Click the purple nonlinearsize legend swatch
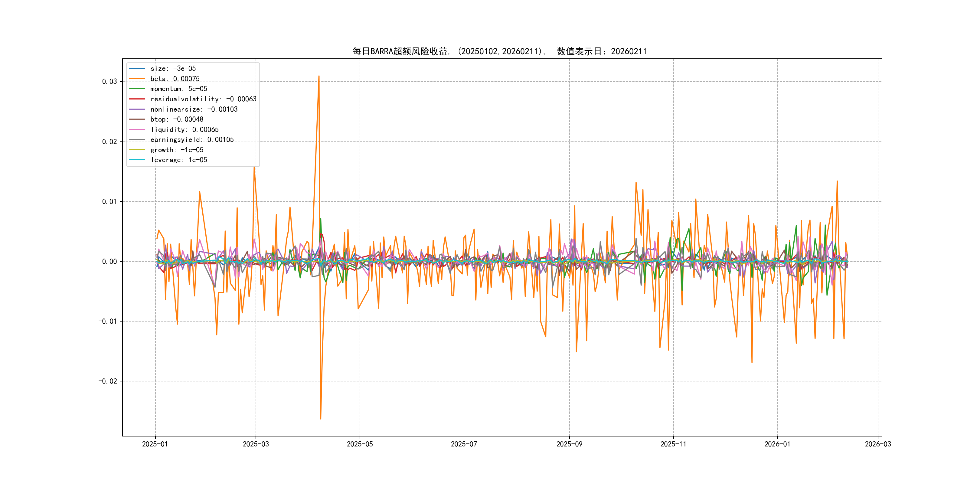980x490 pixels. pyautogui.click(x=137, y=109)
